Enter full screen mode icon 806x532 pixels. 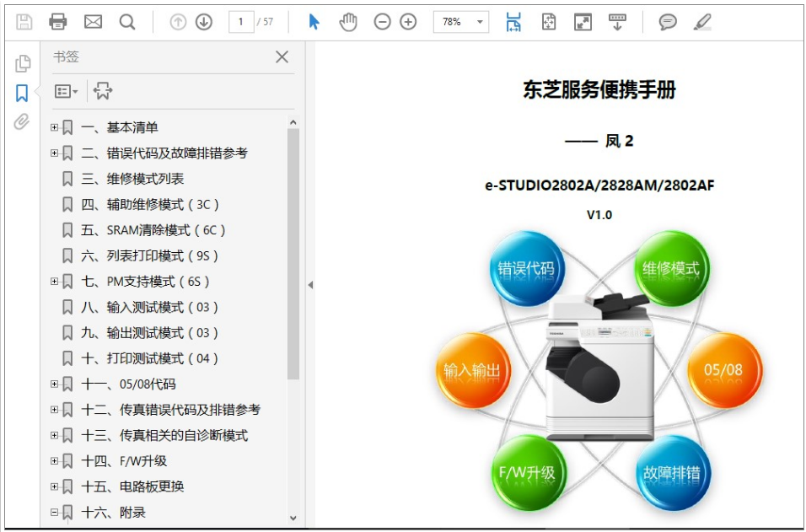583,22
